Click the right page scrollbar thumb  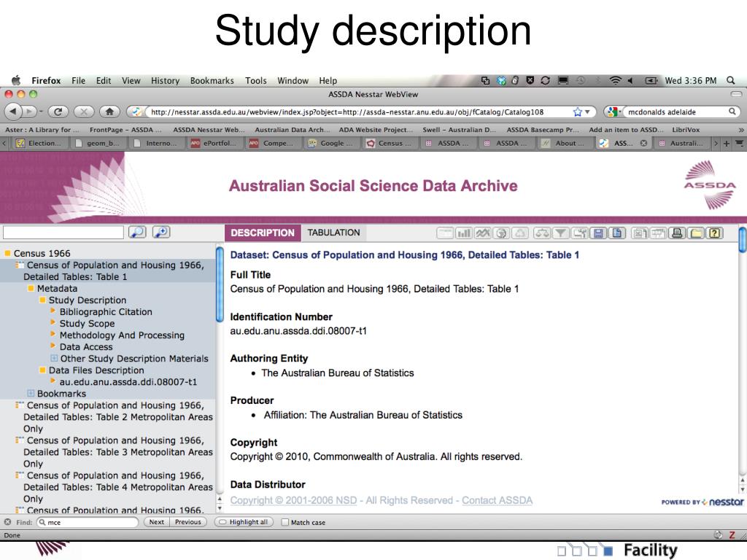point(742,241)
